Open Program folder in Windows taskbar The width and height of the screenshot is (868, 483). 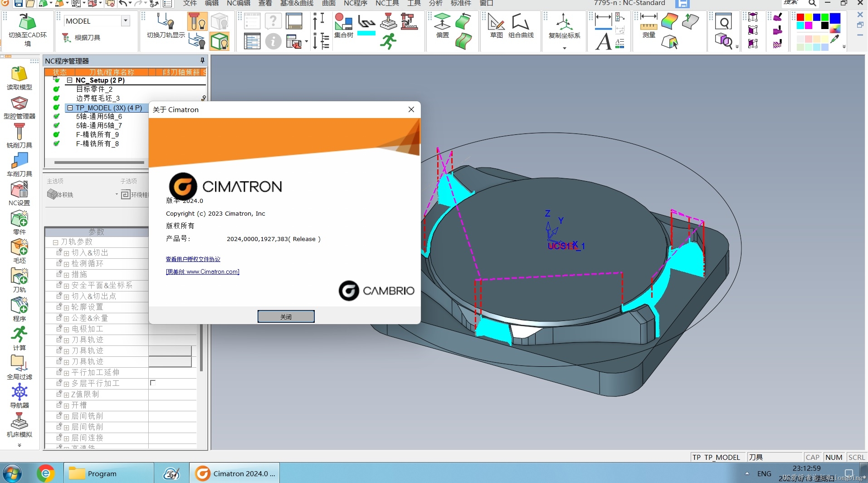(108, 473)
